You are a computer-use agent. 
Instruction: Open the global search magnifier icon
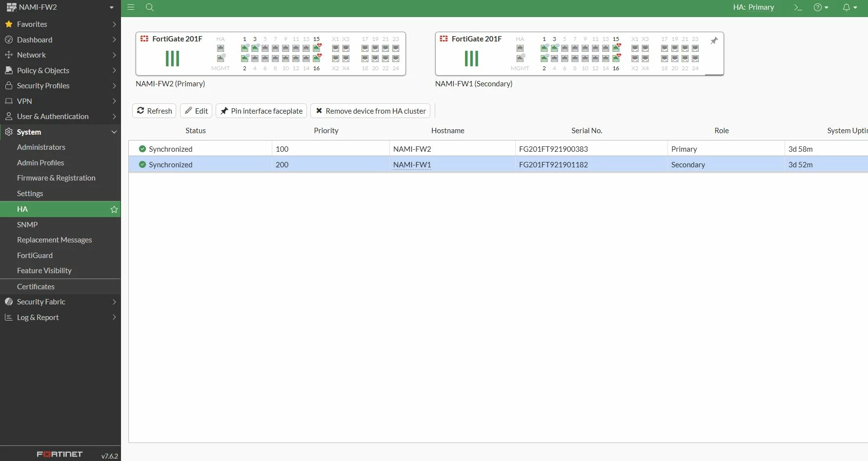150,7
